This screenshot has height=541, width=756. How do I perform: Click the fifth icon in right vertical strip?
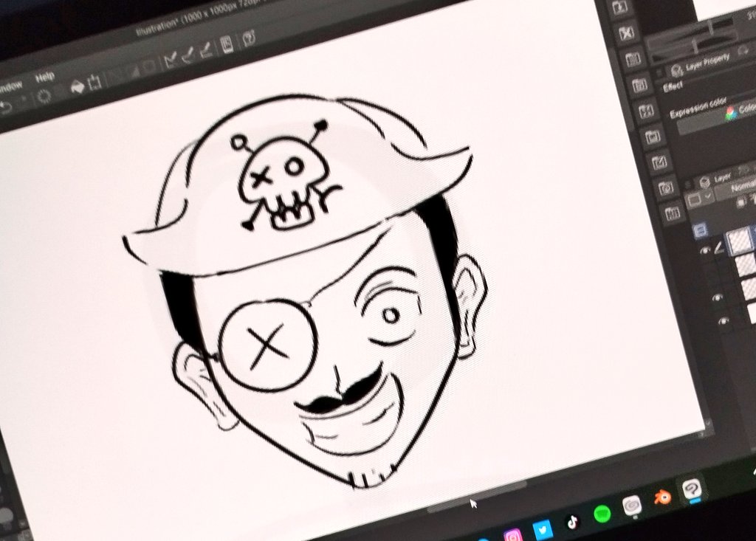(647, 111)
